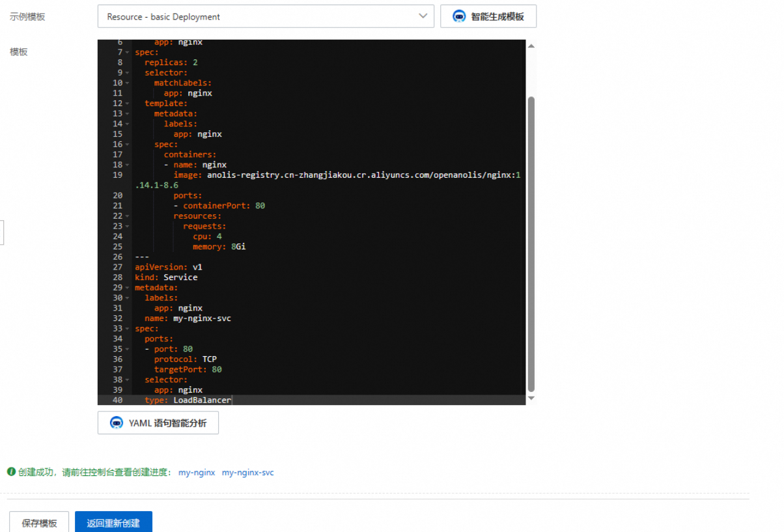
Task: Click the 'targetPort: 80' line
Action: pyautogui.click(x=188, y=370)
